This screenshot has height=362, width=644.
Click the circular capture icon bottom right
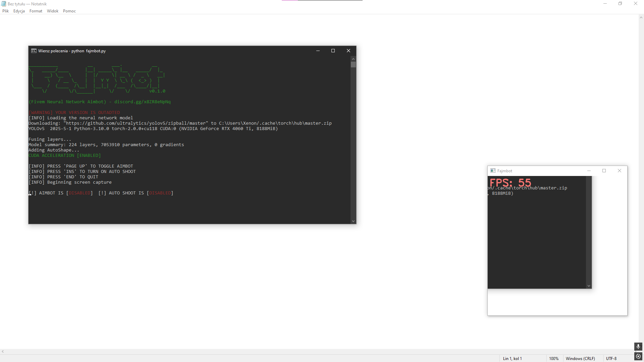tap(638, 356)
